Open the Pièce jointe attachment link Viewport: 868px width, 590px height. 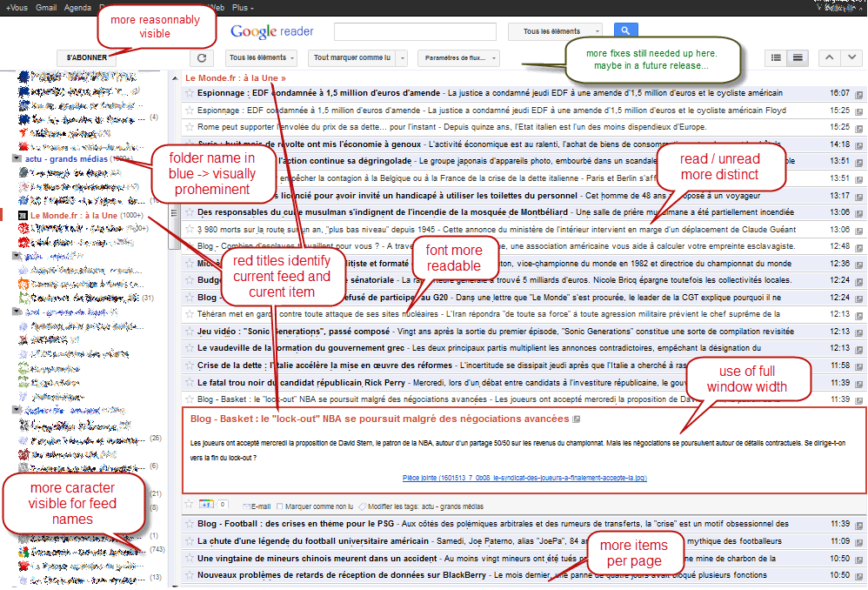524,478
